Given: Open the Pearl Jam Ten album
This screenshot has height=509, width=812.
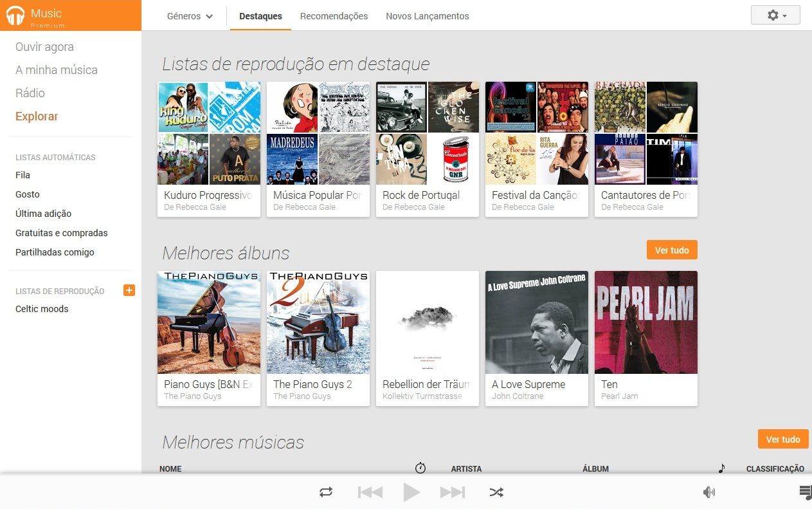Looking at the screenshot, I should (646, 322).
